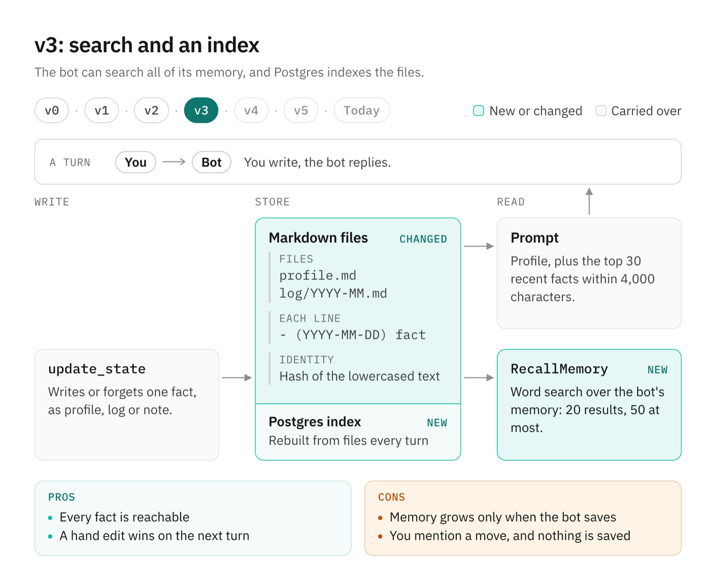716x588 pixels.
Task: Open the v4 version tab
Action: click(x=251, y=110)
